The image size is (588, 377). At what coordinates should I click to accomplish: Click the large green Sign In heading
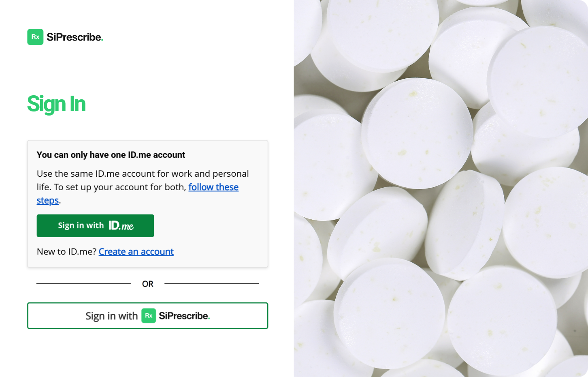pyautogui.click(x=56, y=104)
